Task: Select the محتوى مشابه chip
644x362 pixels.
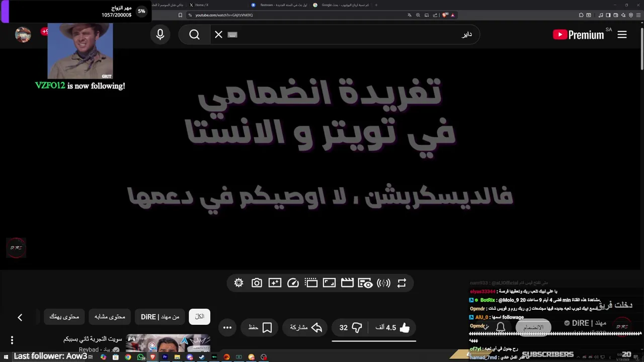Action: 110,317
